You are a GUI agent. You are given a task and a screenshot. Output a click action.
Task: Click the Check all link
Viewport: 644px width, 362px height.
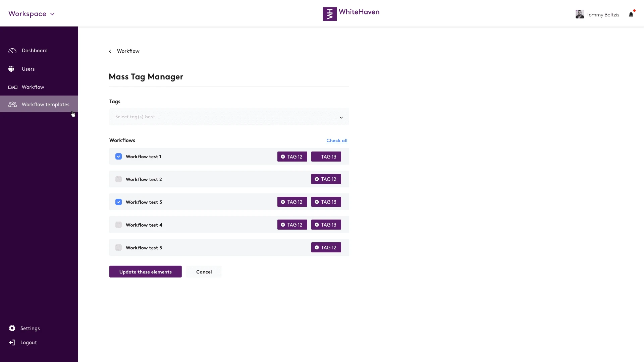[337, 140]
